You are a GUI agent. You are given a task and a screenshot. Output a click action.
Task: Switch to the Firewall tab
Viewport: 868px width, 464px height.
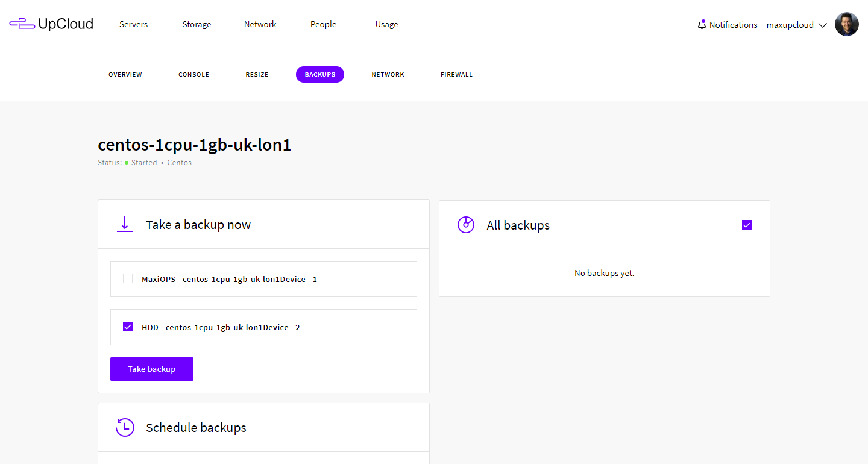tap(457, 75)
